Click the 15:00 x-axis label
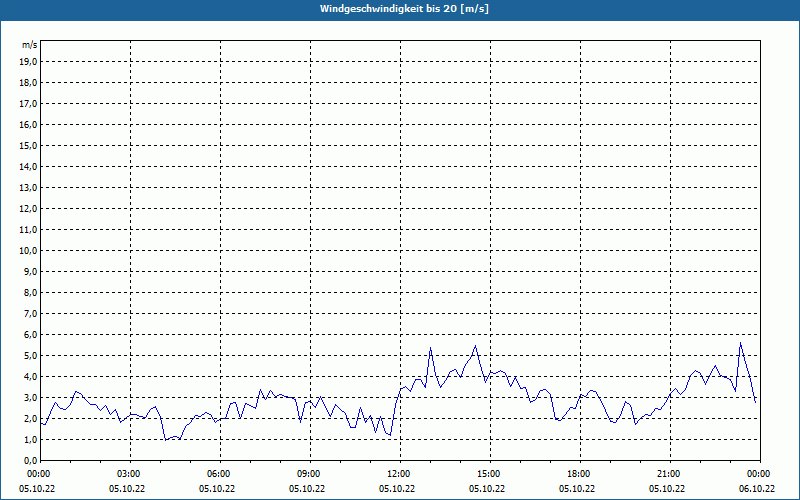 point(489,474)
